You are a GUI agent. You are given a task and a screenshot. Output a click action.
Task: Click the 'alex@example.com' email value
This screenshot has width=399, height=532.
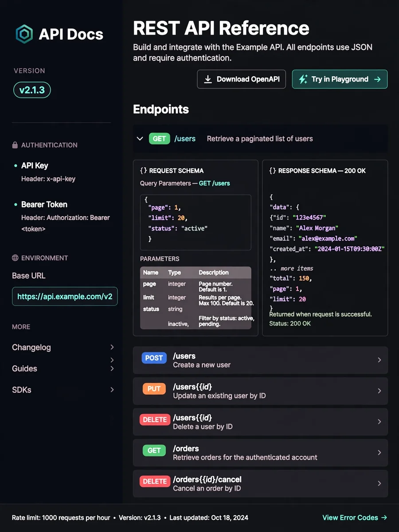click(328, 239)
